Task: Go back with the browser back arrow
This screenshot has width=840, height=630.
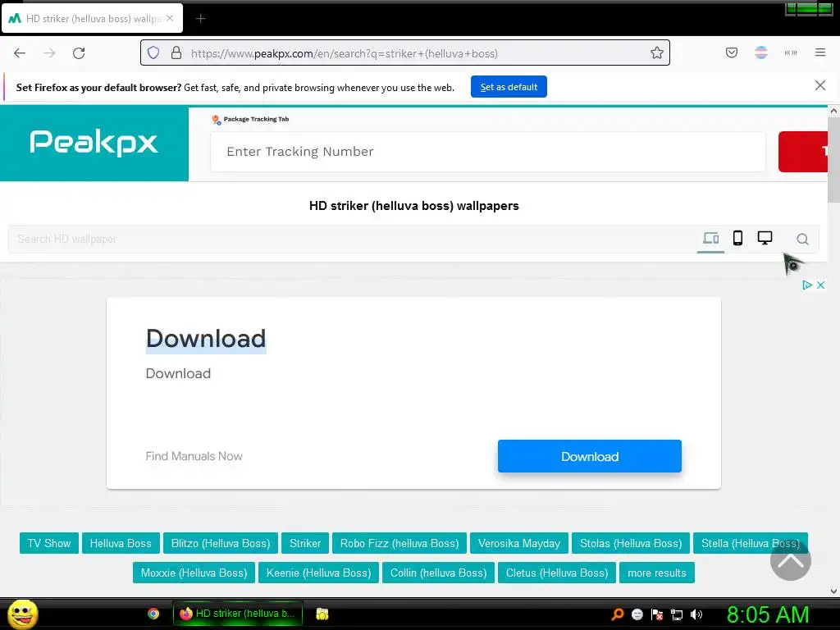Action: (x=20, y=53)
